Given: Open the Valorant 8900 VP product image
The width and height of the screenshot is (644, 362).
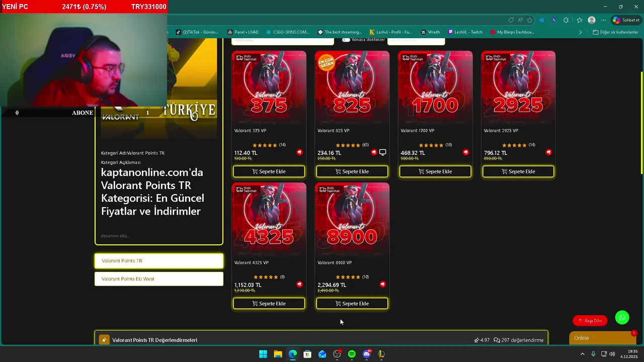Looking at the screenshot, I should pyautogui.click(x=352, y=220).
